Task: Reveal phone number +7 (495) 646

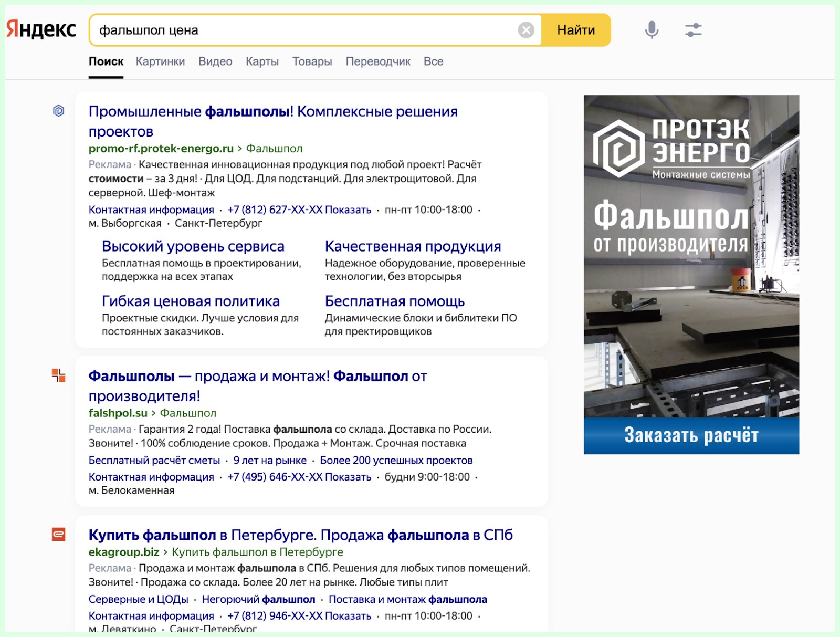Action: 348,477
